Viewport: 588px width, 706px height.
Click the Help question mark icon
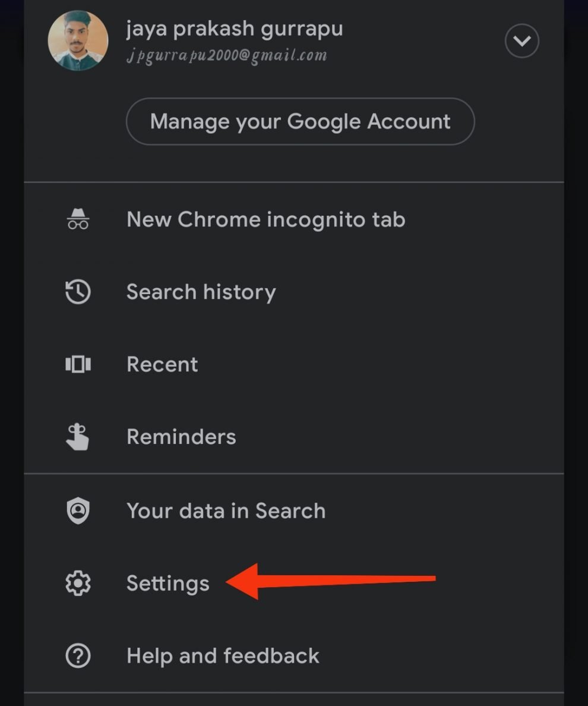(x=78, y=656)
